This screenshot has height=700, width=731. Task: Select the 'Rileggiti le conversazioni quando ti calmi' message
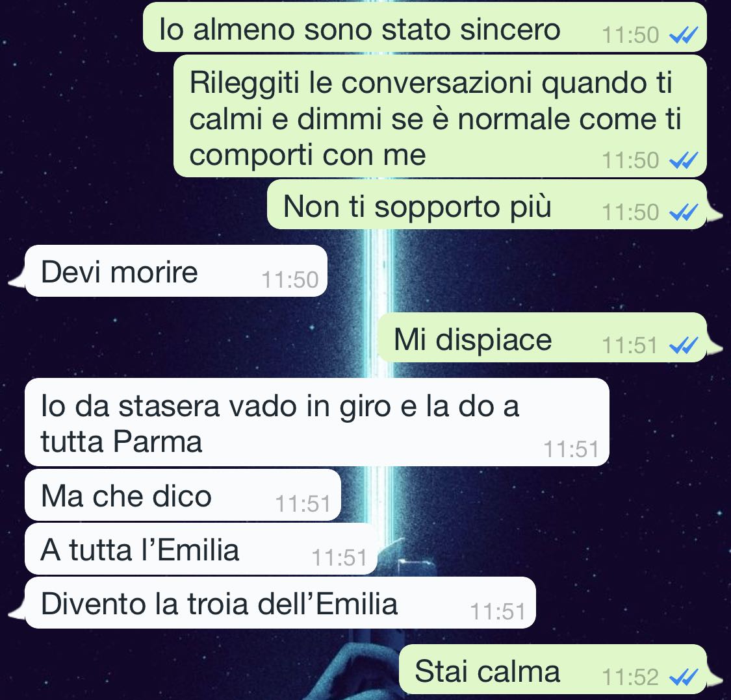coord(440,116)
